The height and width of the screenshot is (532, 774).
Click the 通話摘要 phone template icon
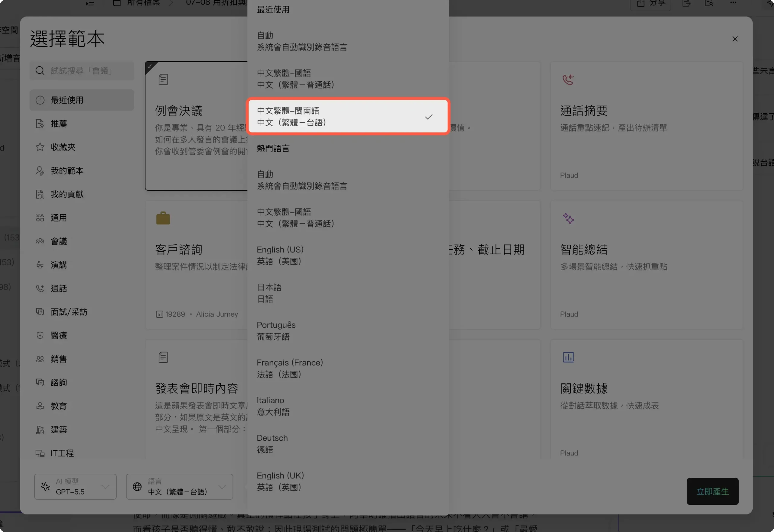568,80
